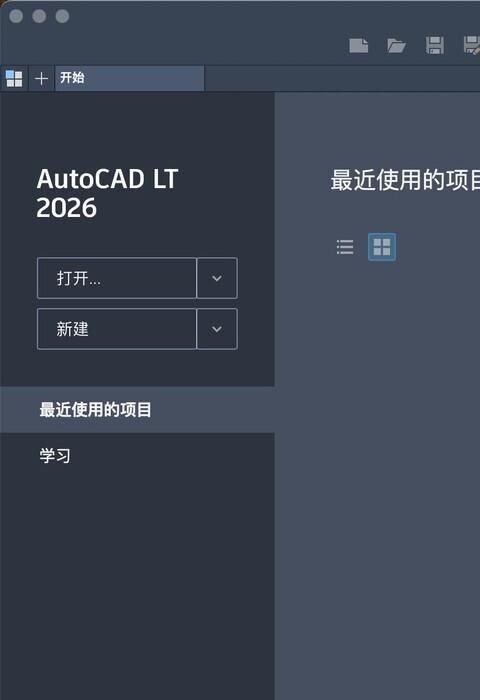The height and width of the screenshot is (700, 480).
Task: Click the AutoCAD LT 2026 title text
Action: [107, 193]
